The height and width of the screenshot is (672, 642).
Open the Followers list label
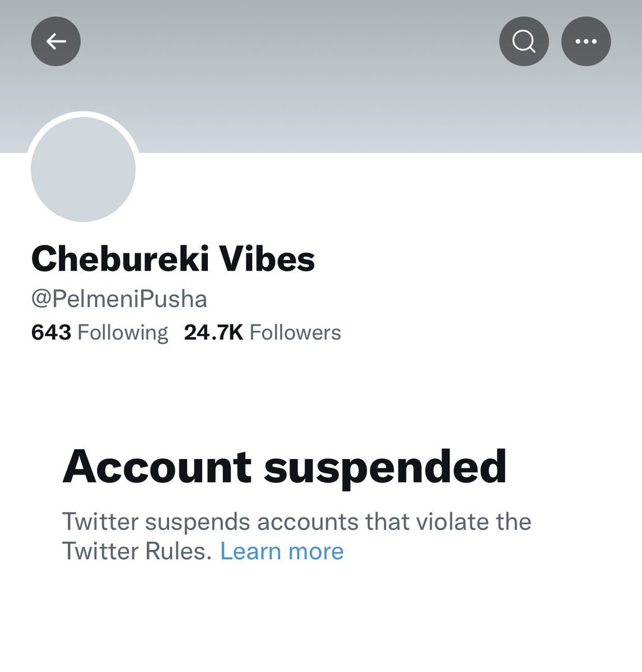click(x=295, y=333)
